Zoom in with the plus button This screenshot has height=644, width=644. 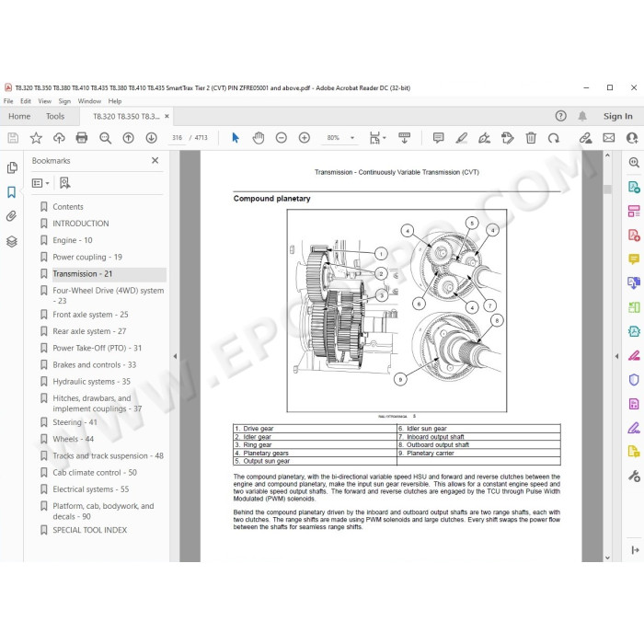[305, 138]
